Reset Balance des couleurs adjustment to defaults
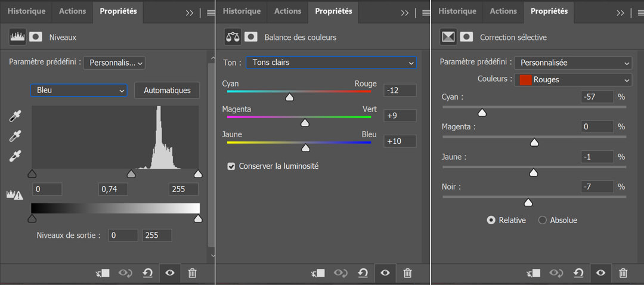The height and width of the screenshot is (285, 644). [363, 273]
